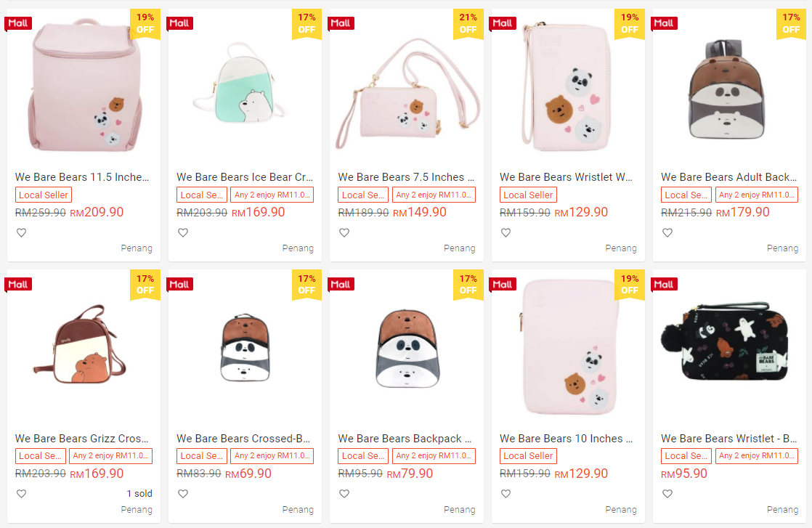Image resolution: width=812 pixels, height=528 pixels.
Task: Favorite the black Wristlet at RM95.90
Action: [x=667, y=494]
